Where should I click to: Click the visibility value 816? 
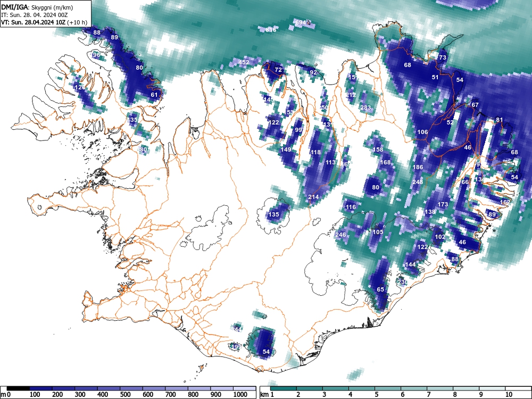coord(271,30)
